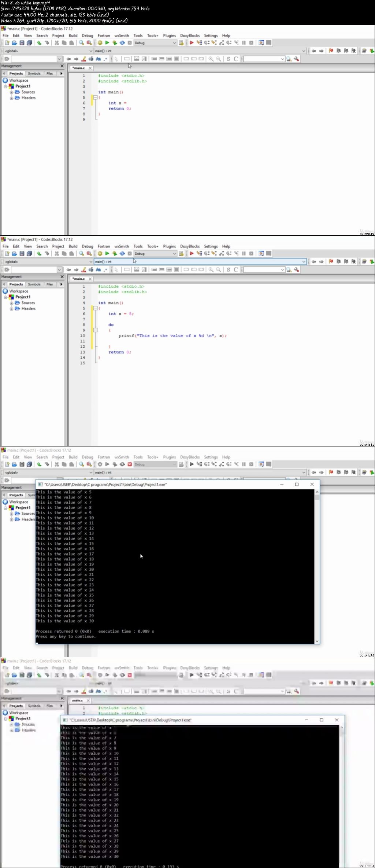Click the console scrollbar in the third frame

coord(317,567)
